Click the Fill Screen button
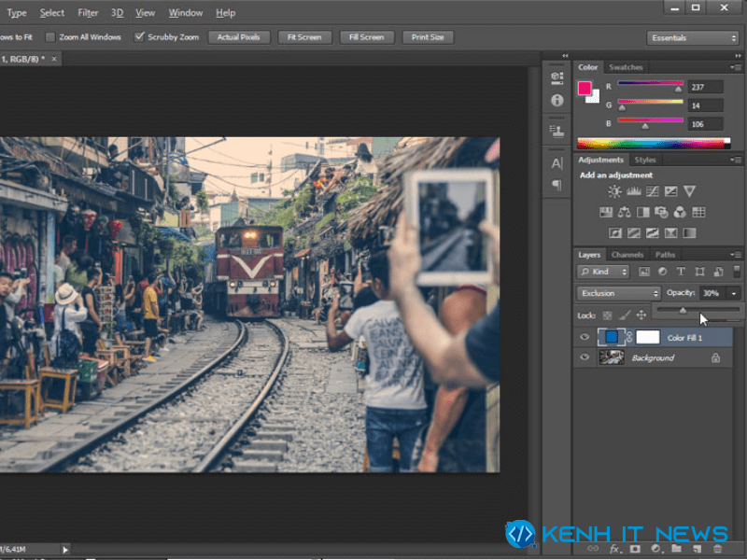 366,37
